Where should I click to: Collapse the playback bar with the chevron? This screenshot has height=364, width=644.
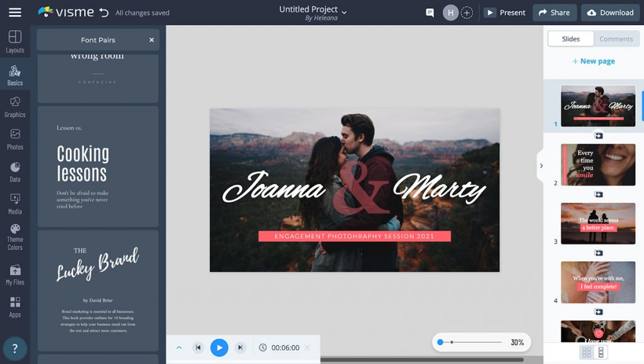[x=179, y=347]
